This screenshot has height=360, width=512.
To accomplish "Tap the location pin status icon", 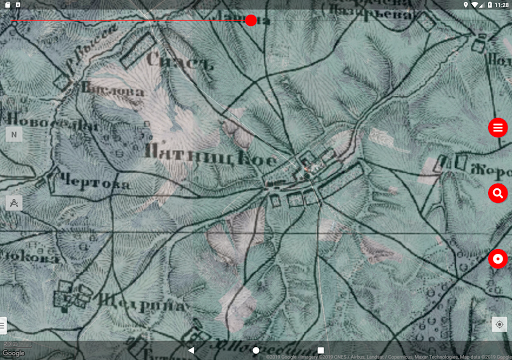I will click(466, 5).
